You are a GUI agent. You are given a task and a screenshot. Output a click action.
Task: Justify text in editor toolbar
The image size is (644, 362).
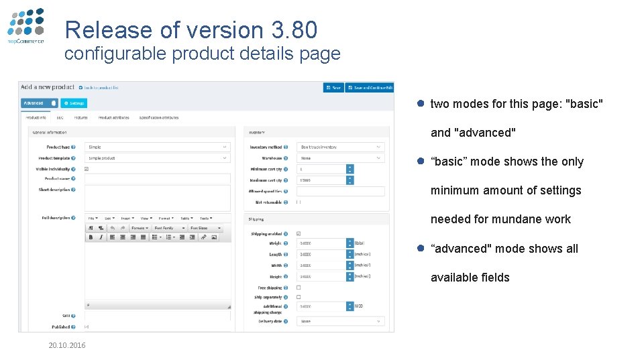pos(143,237)
